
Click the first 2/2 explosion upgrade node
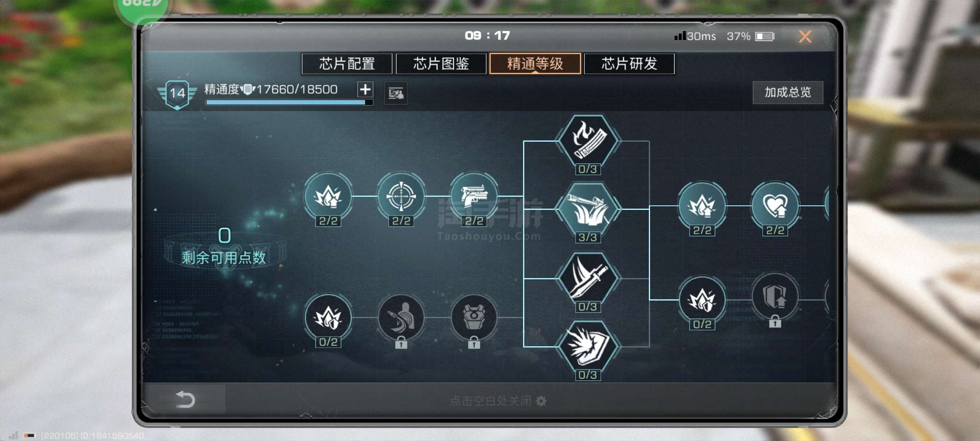pos(328,196)
